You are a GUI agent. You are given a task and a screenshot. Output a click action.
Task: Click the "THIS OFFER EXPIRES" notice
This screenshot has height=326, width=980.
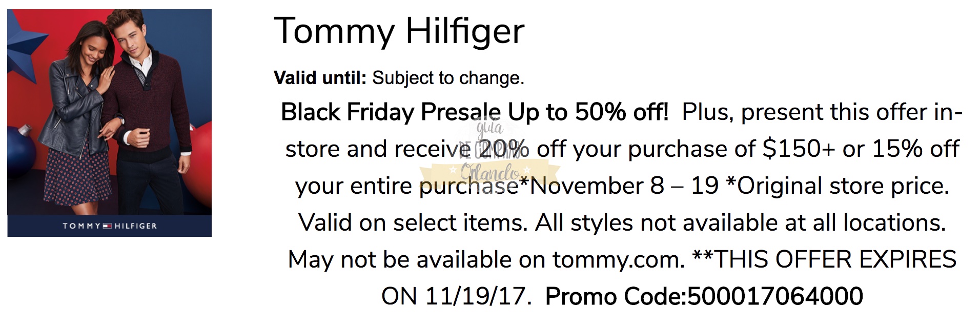[x=835, y=260]
